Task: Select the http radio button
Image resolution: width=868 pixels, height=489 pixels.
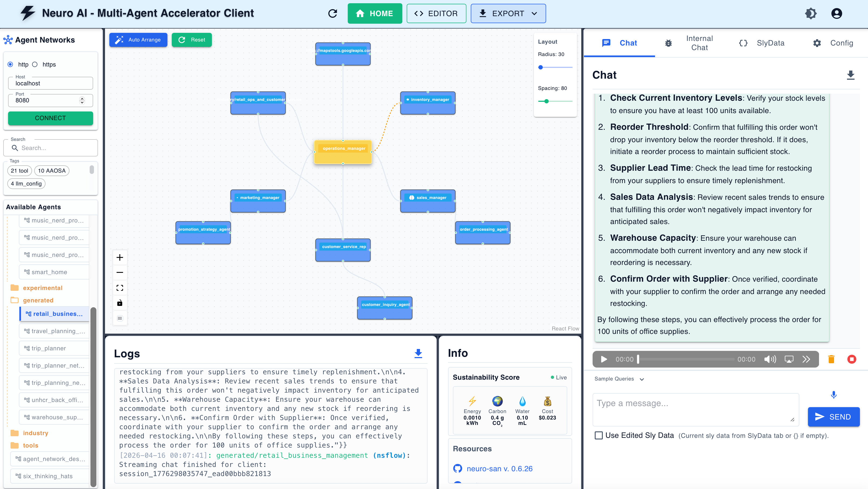Action: click(x=10, y=64)
